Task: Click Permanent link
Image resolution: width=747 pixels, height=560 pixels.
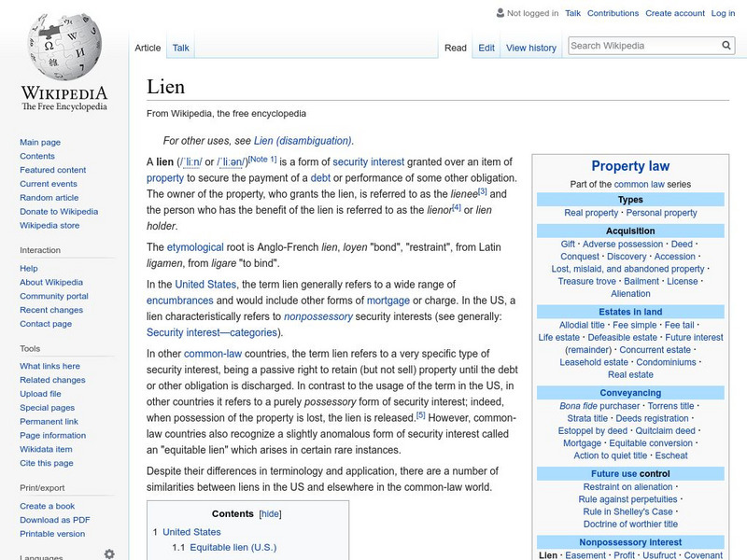Action: pyautogui.click(x=49, y=421)
